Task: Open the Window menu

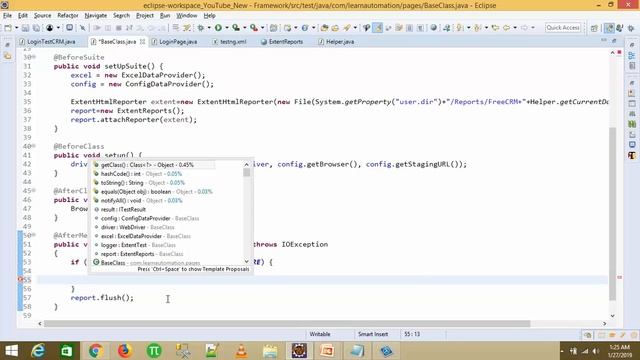Action: (187, 16)
